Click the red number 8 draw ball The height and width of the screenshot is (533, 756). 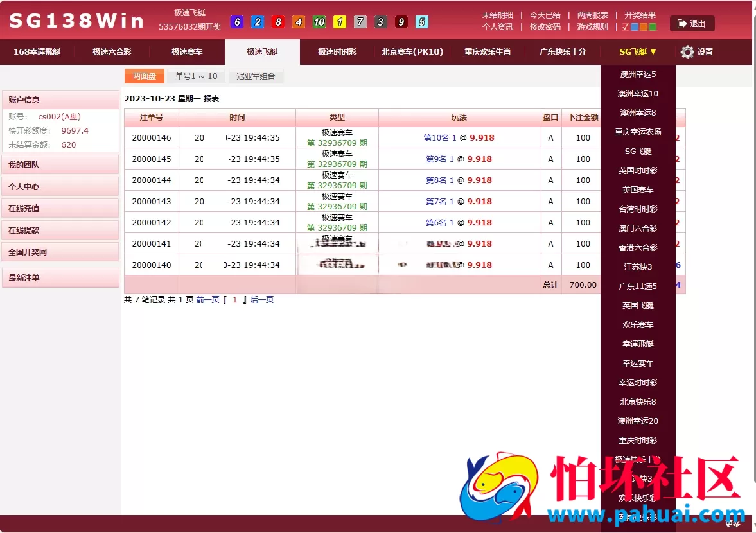[278, 22]
